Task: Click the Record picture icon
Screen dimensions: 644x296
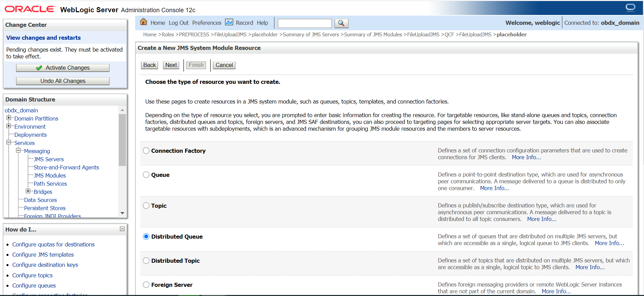Action: coord(229,22)
